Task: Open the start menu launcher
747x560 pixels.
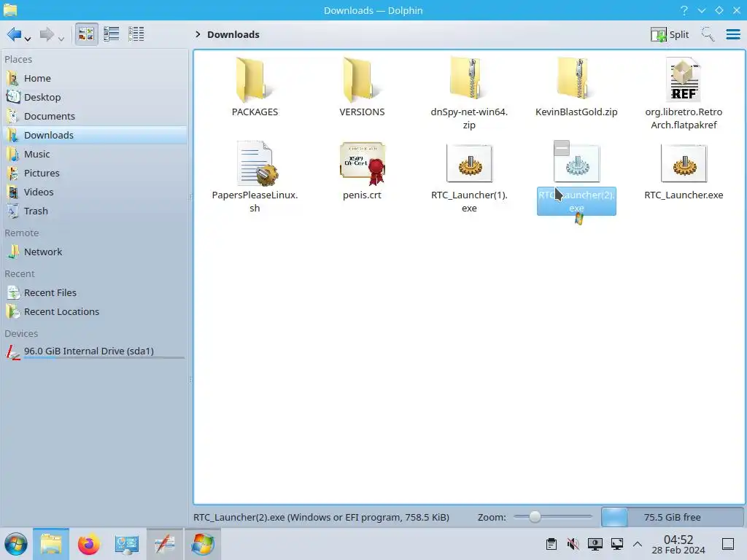Action: (16, 544)
